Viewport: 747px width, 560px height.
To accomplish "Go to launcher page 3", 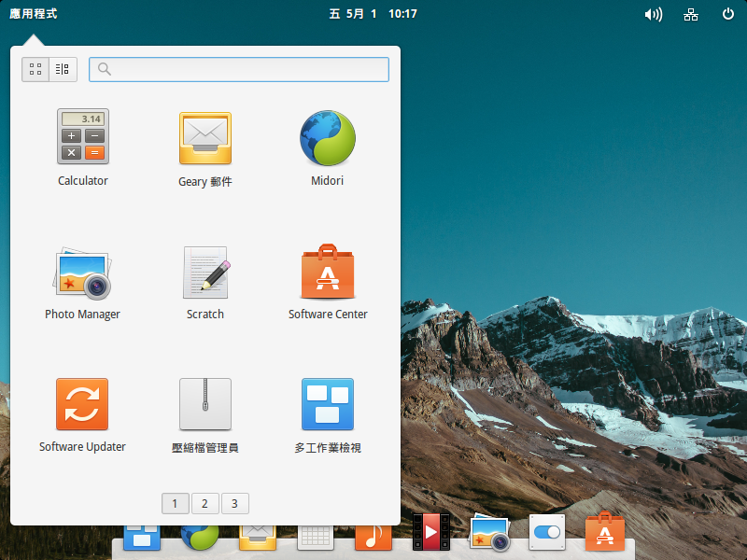I will pos(234,503).
